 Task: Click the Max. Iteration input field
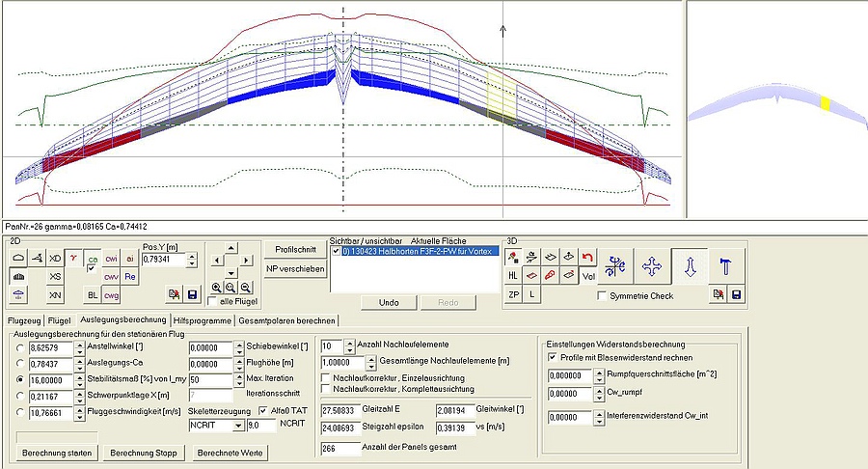[x=211, y=379]
